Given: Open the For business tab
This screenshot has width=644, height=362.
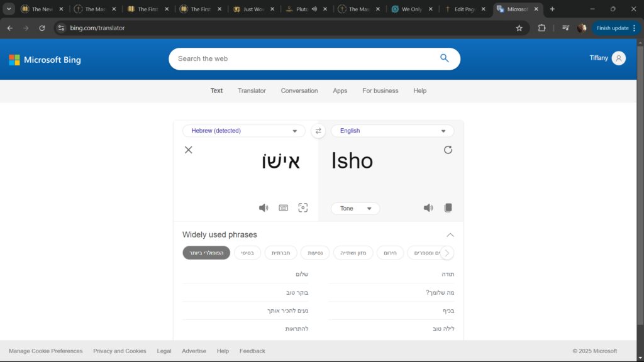Looking at the screenshot, I should tap(380, 90).
